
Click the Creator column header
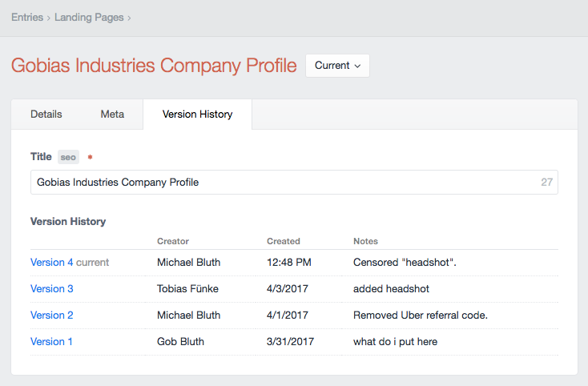coord(173,241)
